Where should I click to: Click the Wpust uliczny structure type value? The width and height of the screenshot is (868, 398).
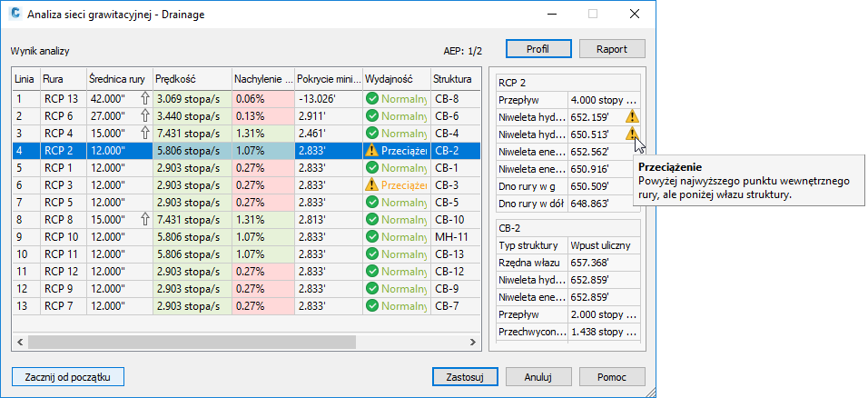click(604, 245)
